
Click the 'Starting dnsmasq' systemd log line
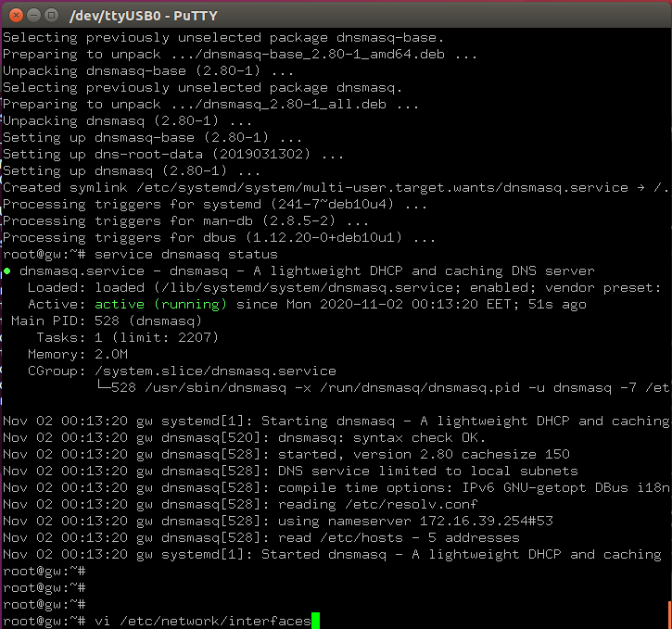click(x=336, y=421)
